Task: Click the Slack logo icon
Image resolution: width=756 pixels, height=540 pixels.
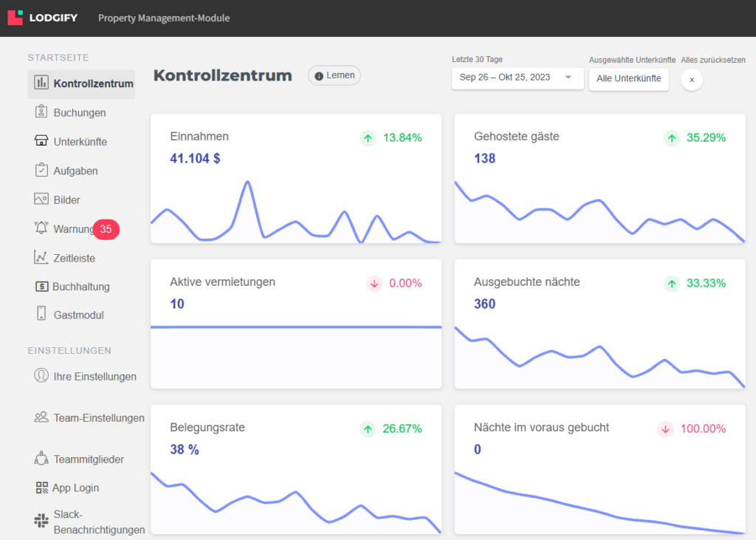Action: pyautogui.click(x=41, y=520)
